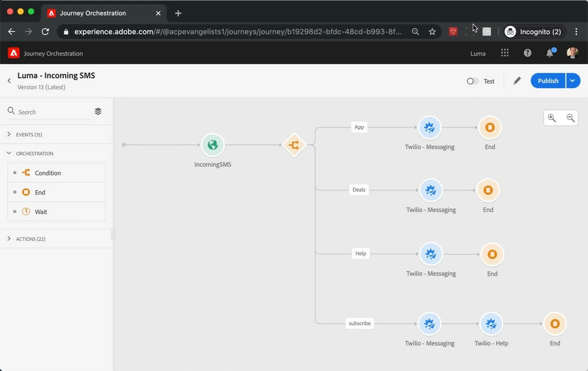Click the red browser extension icon
588x371 pixels.
(x=453, y=31)
